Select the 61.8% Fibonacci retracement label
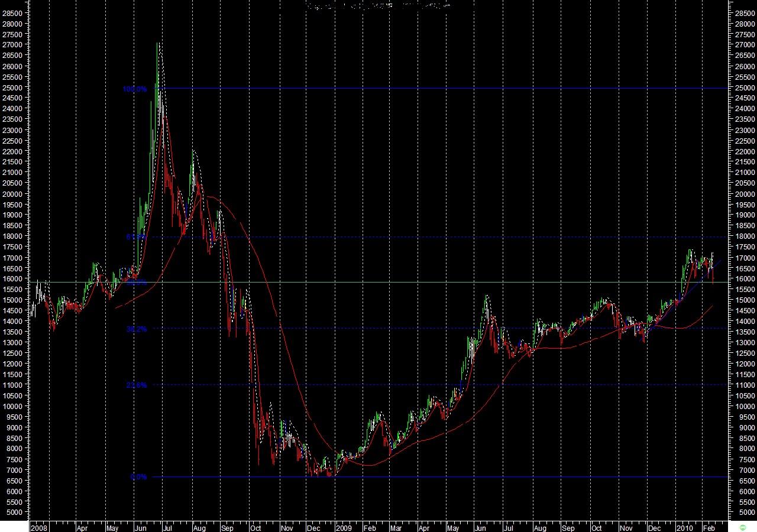Image resolution: width=757 pixels, height=532 pixels. pyautogui.click(x=136, y=237)
